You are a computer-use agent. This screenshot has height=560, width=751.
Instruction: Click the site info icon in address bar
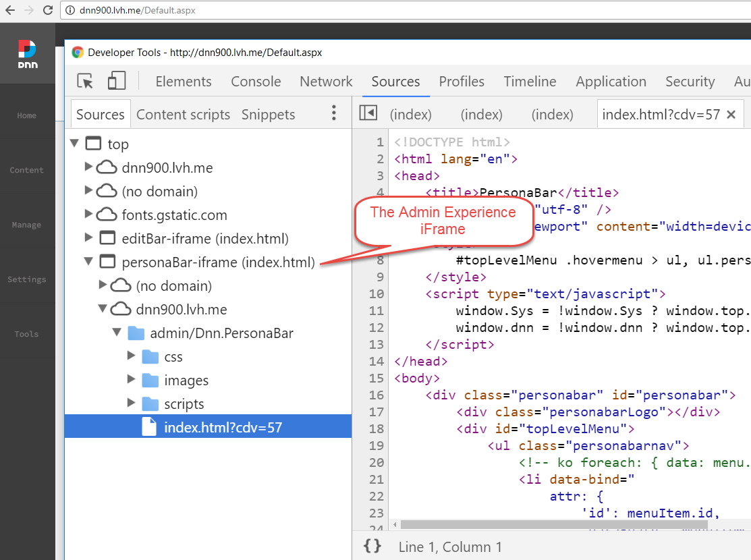point(70,10)
